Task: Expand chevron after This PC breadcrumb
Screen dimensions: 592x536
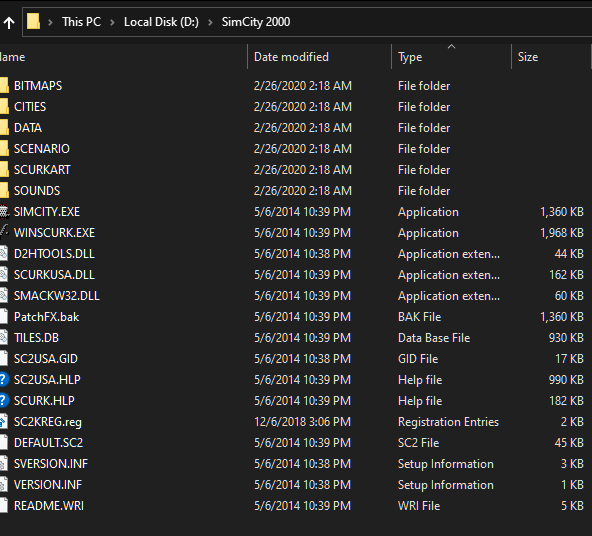Action: (112, 23)
